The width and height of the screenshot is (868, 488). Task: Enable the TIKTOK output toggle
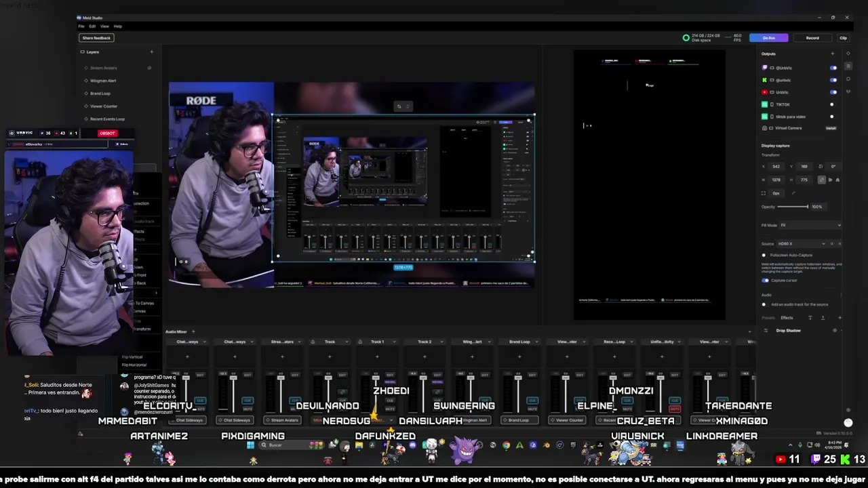pos(832,104)
